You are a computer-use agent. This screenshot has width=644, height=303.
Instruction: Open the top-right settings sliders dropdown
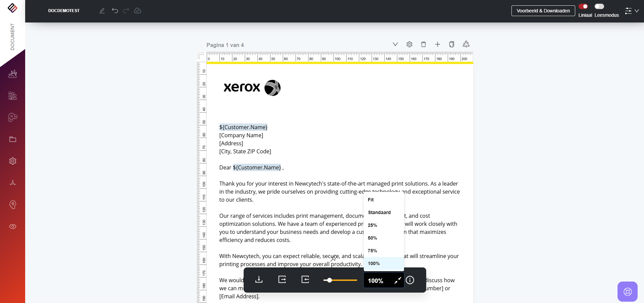tap(631, 11)
